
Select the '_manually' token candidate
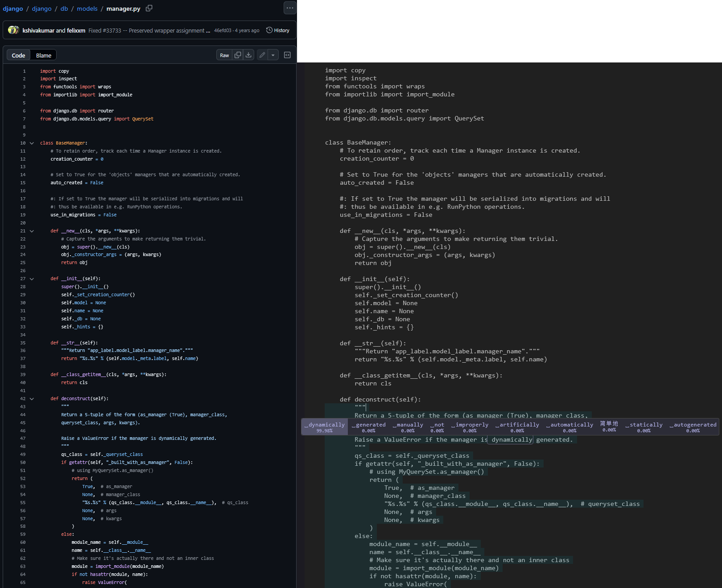pos(408,427)
